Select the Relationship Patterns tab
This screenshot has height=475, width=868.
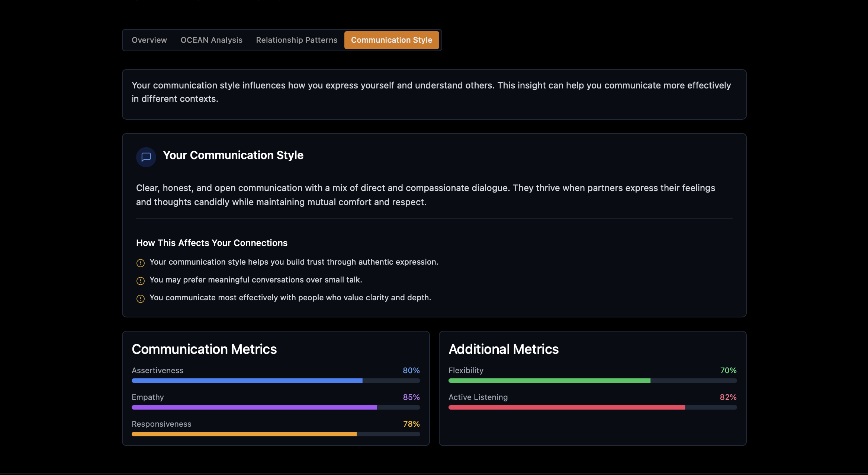[x=296, y=40]
